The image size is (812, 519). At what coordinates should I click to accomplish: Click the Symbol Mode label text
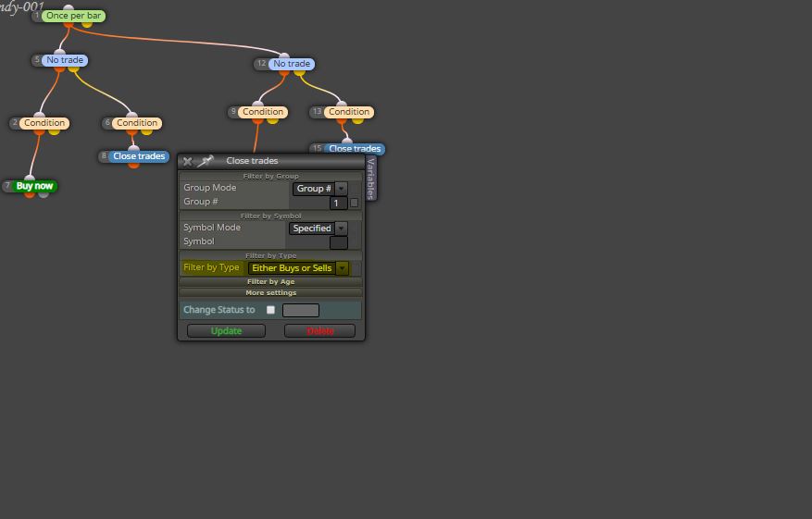point(212,228)
